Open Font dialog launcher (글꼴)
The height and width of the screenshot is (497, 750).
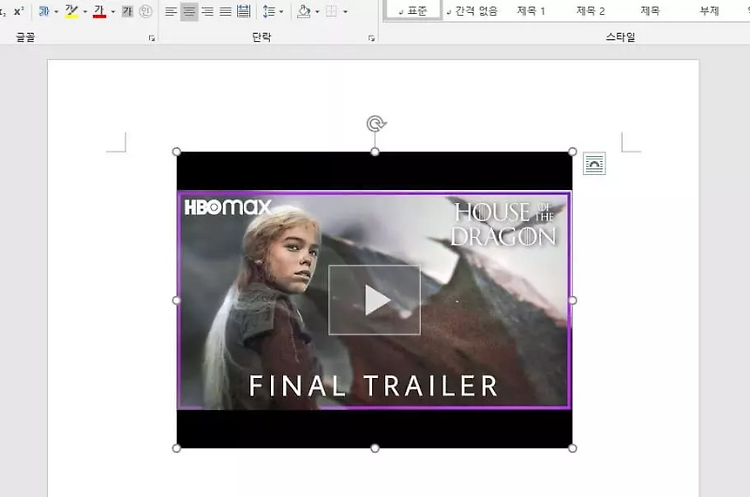click(x=152, y=38)
